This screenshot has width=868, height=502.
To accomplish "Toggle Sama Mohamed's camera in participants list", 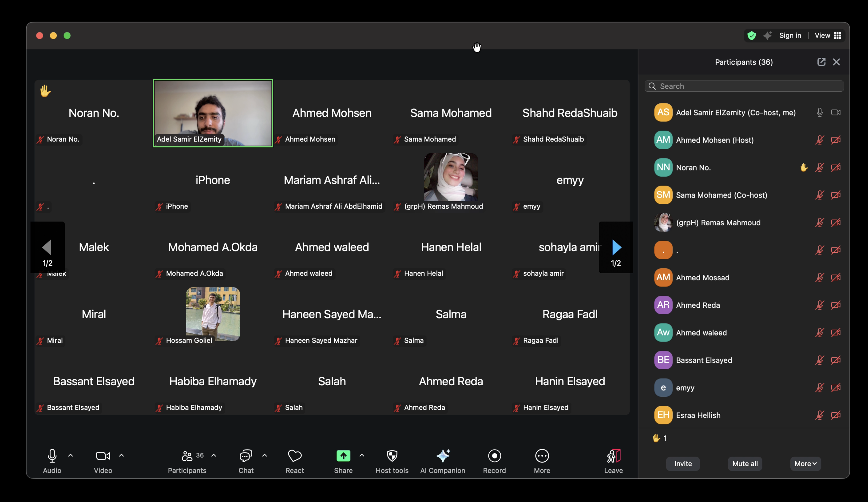I will pyautogui.click(x=836, y=195).
